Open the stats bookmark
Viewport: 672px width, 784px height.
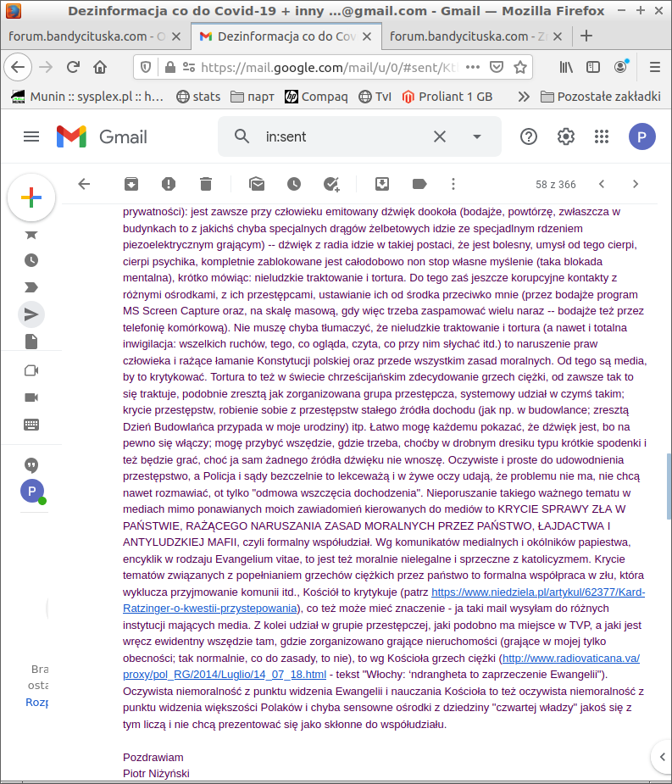click(x=198, y=97)
